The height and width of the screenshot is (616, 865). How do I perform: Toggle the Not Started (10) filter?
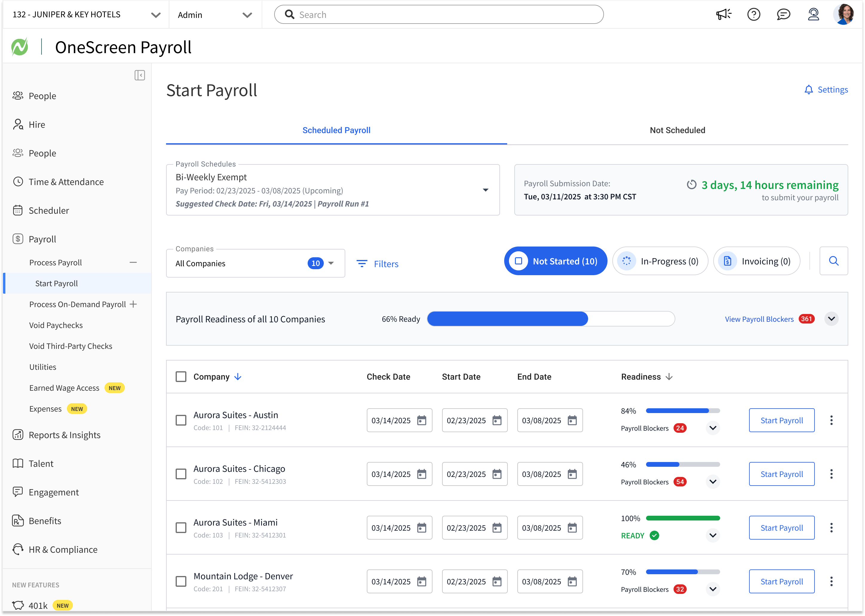pyautogui.click(x=555, y=261)
